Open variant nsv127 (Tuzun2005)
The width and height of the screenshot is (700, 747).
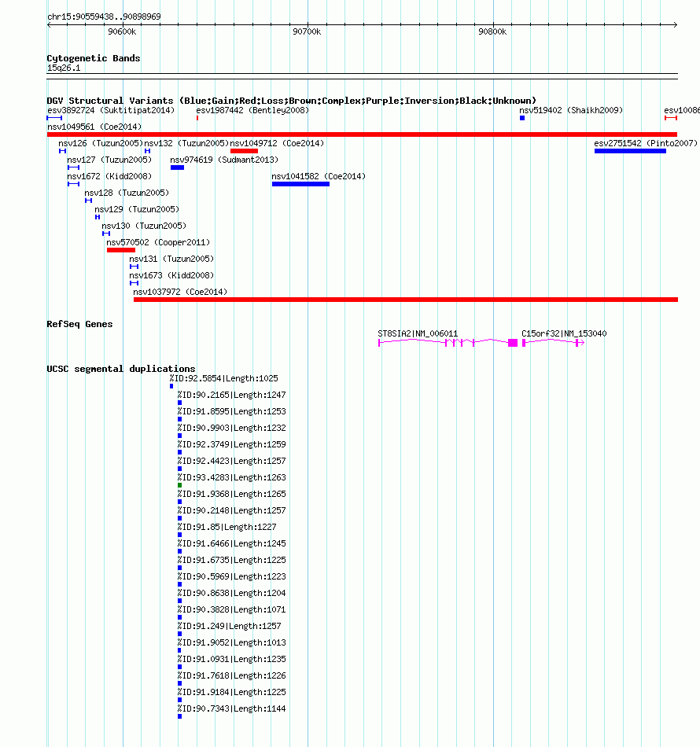point(109,160)
